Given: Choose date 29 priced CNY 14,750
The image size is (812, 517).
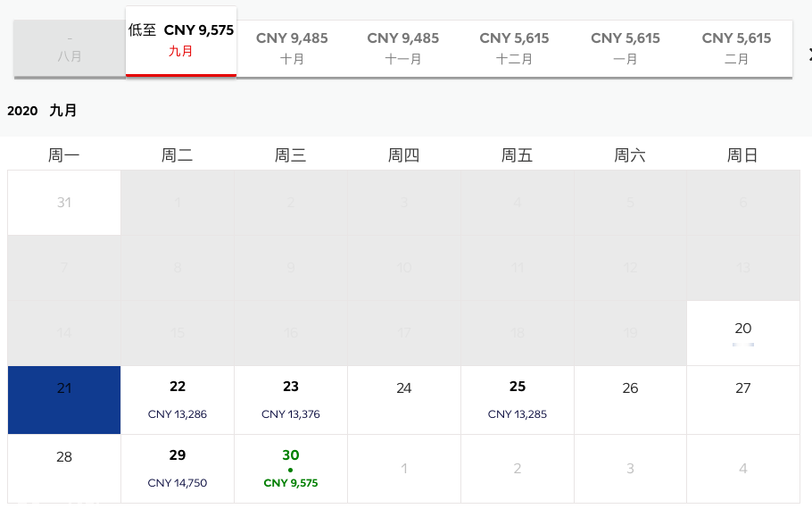Looking at the screenshot, I should pos(178,469).
